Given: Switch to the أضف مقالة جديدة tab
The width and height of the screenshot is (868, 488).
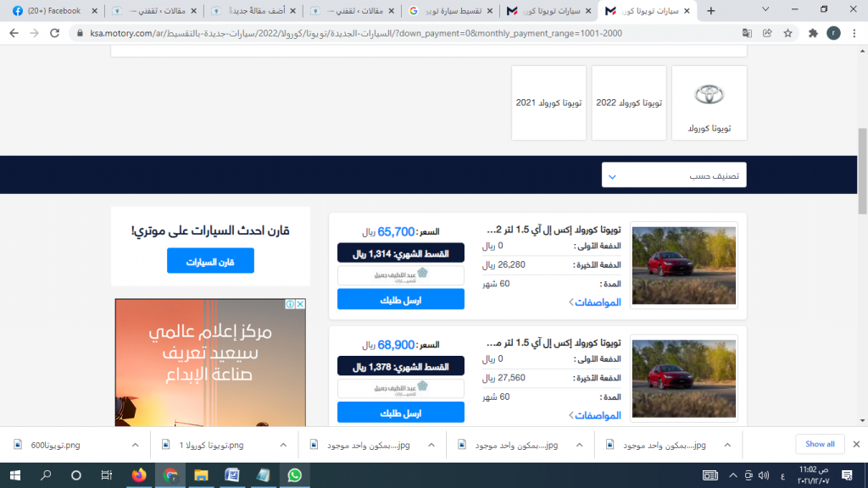Looking at the screenshot, I should pyautogui.click(x=253, y=10).
